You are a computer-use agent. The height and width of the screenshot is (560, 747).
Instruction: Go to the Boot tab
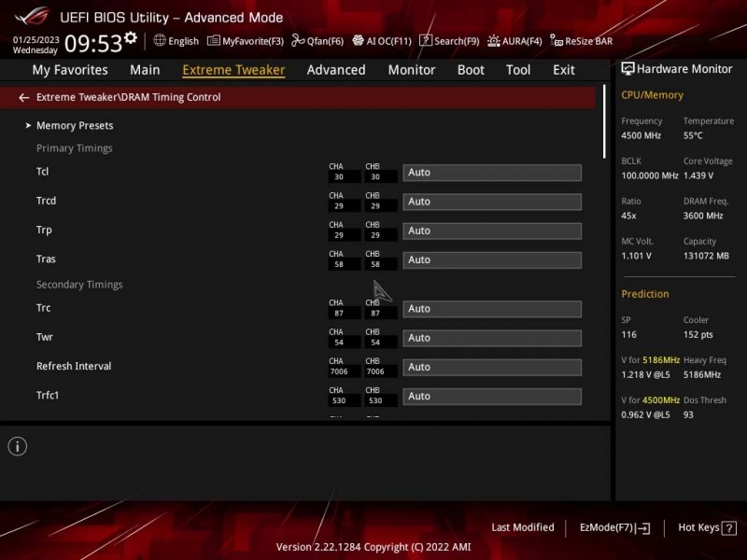point(471,70)
